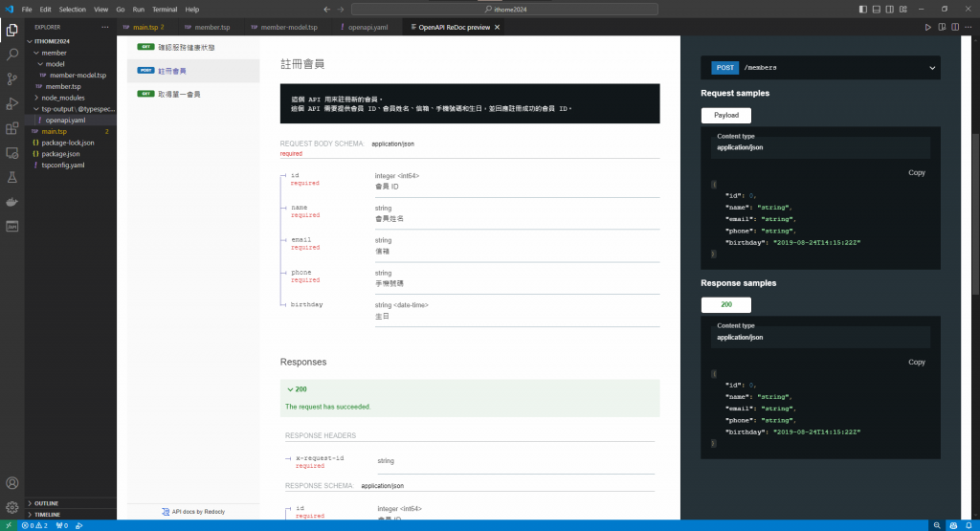Open the Terminal menu
980x531 pixels.
(x=165, y=10)
